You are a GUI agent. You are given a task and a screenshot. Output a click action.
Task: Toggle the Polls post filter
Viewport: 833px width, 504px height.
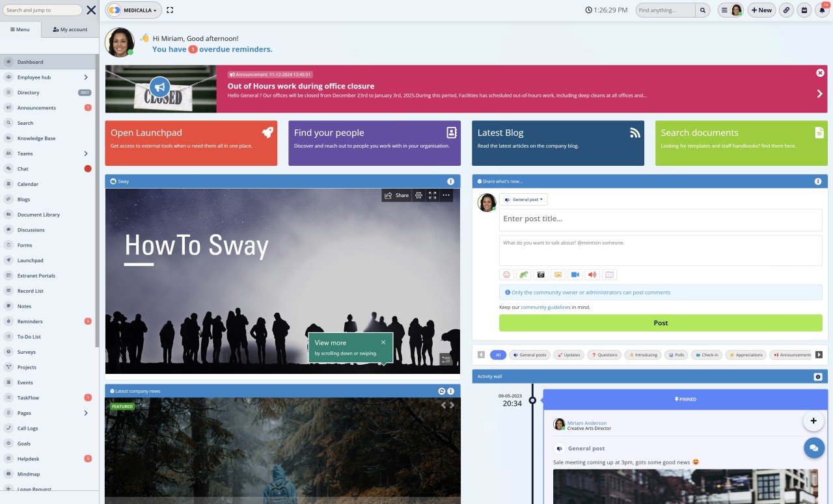click(676, 354)
